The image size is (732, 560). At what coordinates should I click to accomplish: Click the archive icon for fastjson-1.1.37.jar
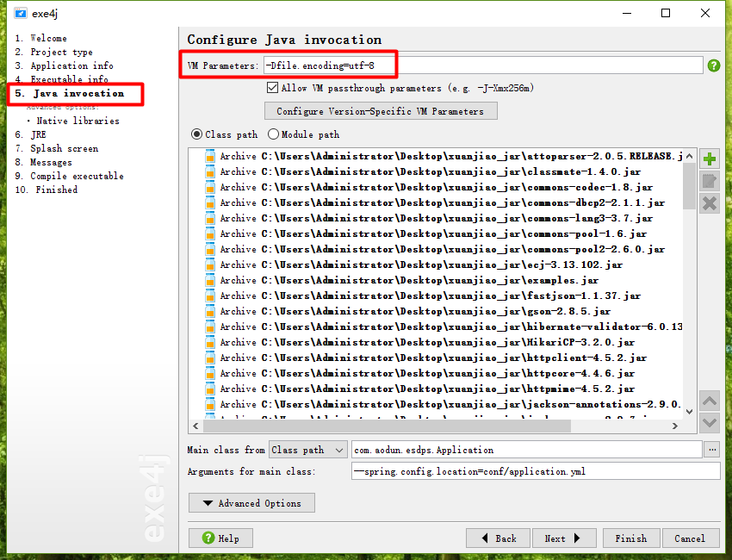coord(210,296)
